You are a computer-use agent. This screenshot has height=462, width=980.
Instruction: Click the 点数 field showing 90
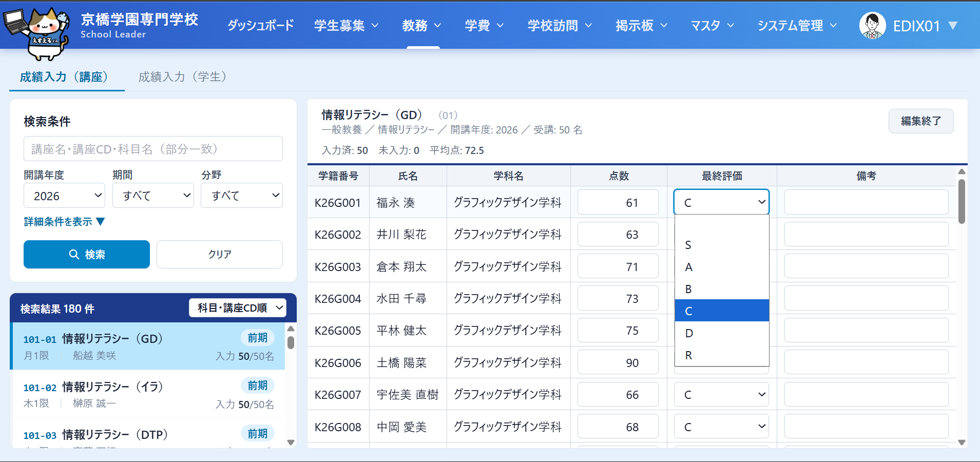pos(618,362)
